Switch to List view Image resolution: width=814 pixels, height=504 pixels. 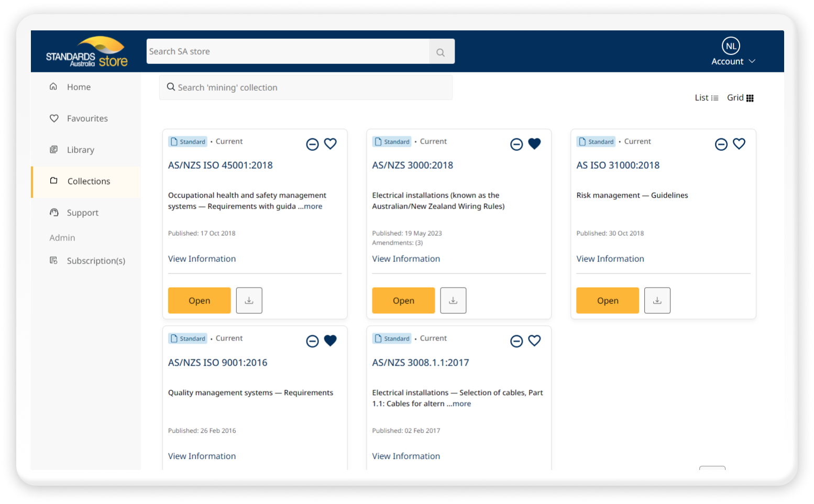[706, 98]
